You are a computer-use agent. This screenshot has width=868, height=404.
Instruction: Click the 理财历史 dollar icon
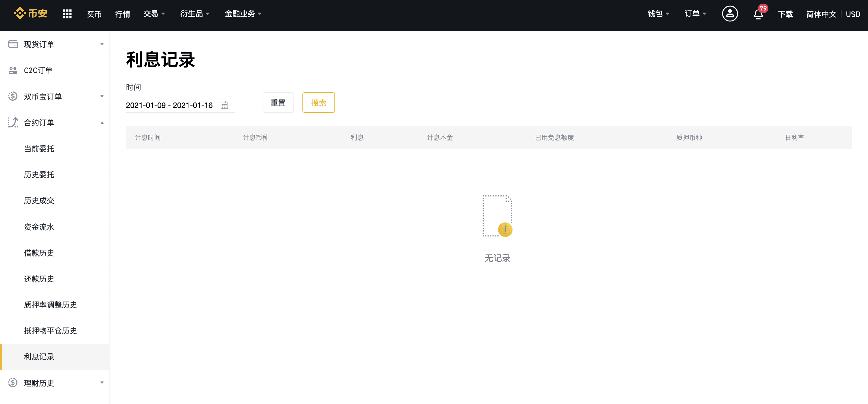(x=13, y=383)
